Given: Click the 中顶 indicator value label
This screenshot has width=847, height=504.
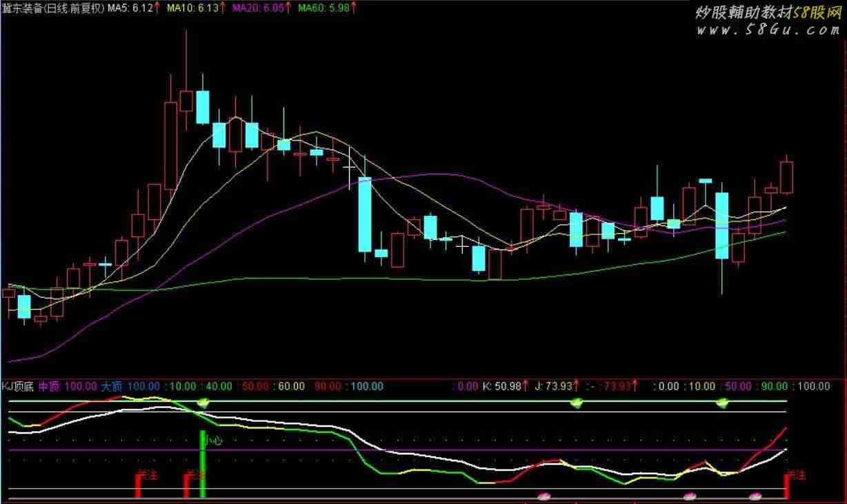Looking at the screenshot, I should coord(68,387).
